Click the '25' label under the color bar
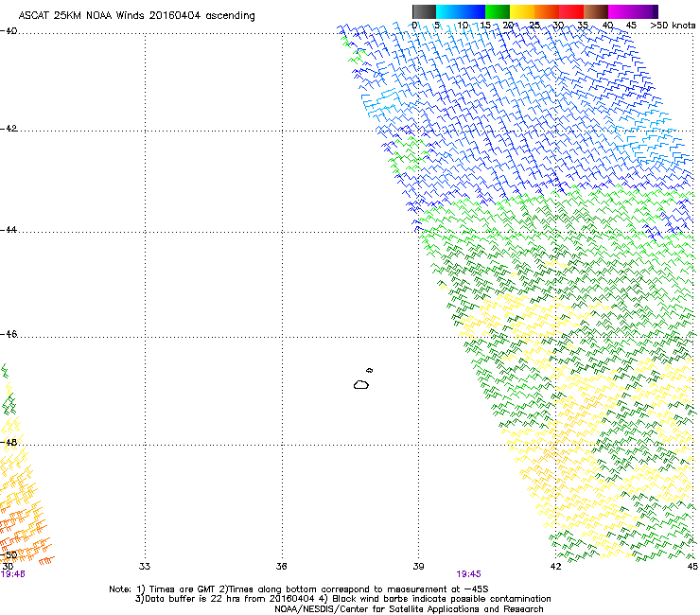Image resolution: width=700 pixels, height=615 pixels. [534, 26]
